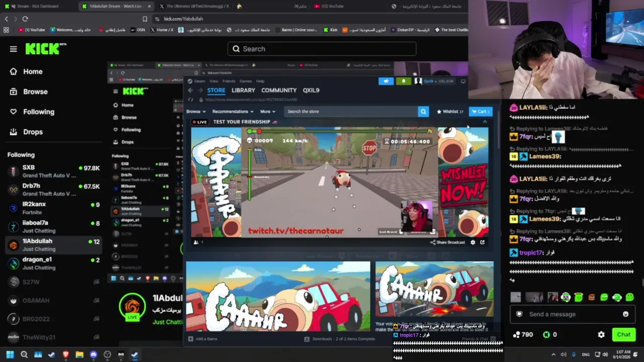Open Discord from taskbar
The height and width of the screenshot is (362, 644).
[x=93, y=354]
